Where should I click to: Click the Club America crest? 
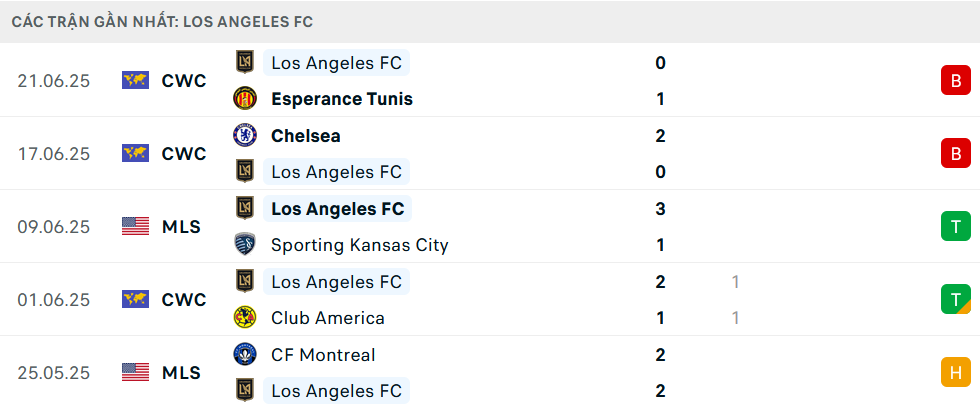245,318
